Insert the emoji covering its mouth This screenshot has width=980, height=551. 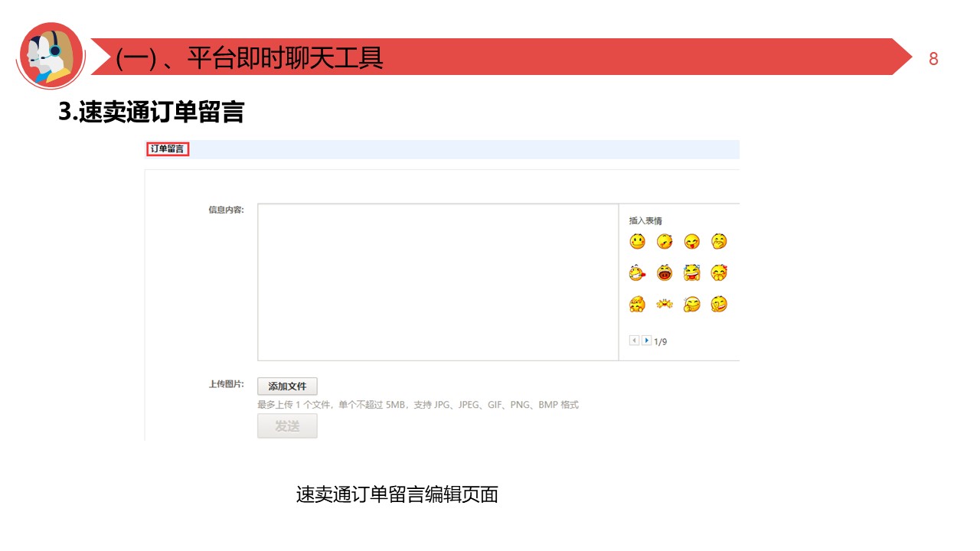(719, 242)
